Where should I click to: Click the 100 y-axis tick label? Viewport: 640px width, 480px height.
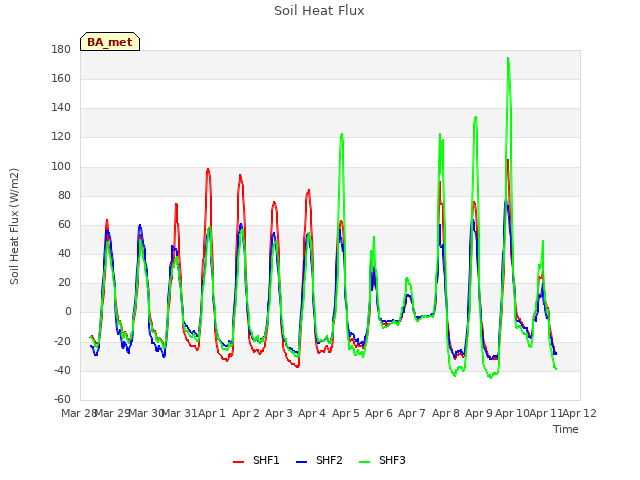(x=61, y=166)
